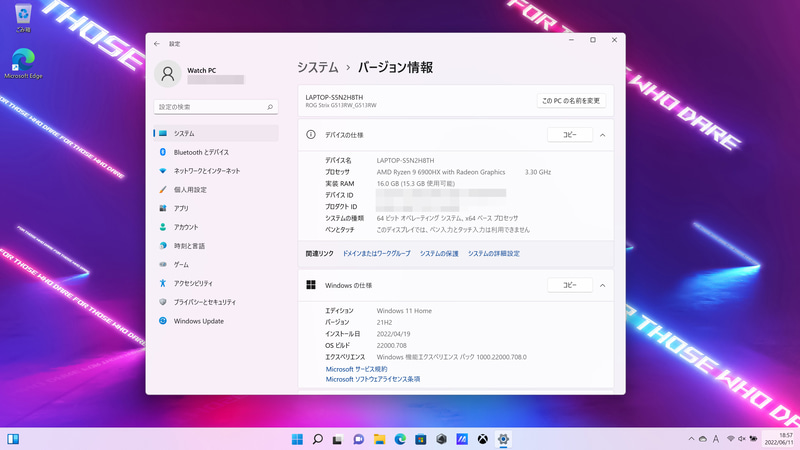Open ゲーム settings page
This screenshot has width=800, height=450.
pos(216,265)
